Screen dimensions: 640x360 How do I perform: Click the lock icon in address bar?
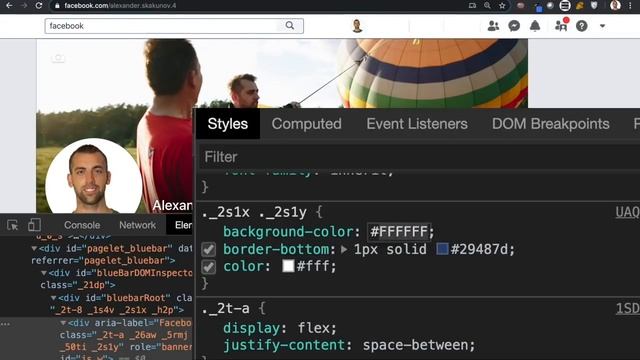point(57,6)
